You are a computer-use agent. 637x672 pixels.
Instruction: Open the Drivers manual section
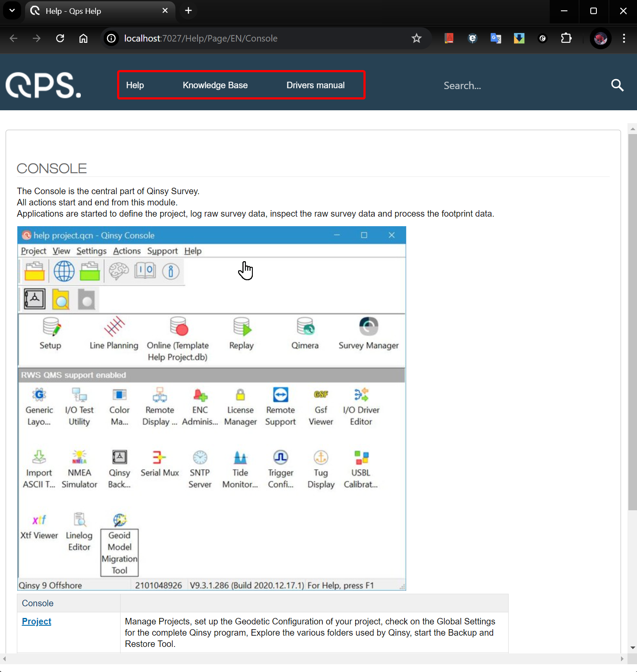[315, 85]
